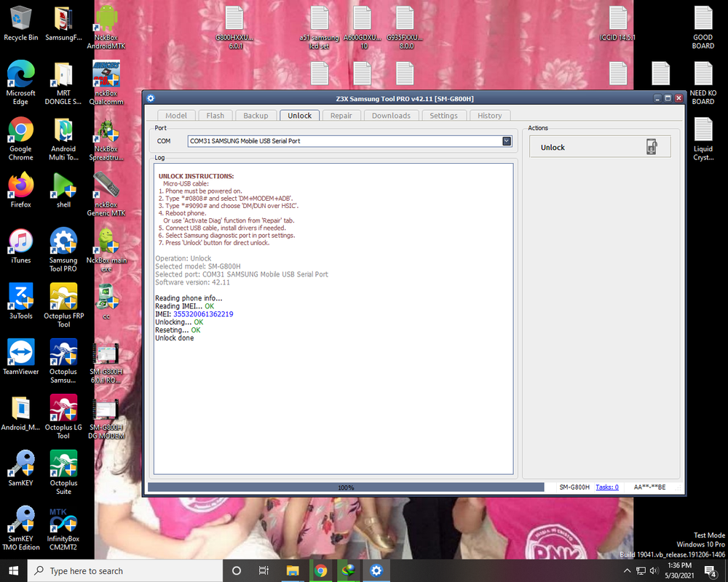Open the Liquid Cryst... file
This screenshot has width=728, height=582.
703,138
